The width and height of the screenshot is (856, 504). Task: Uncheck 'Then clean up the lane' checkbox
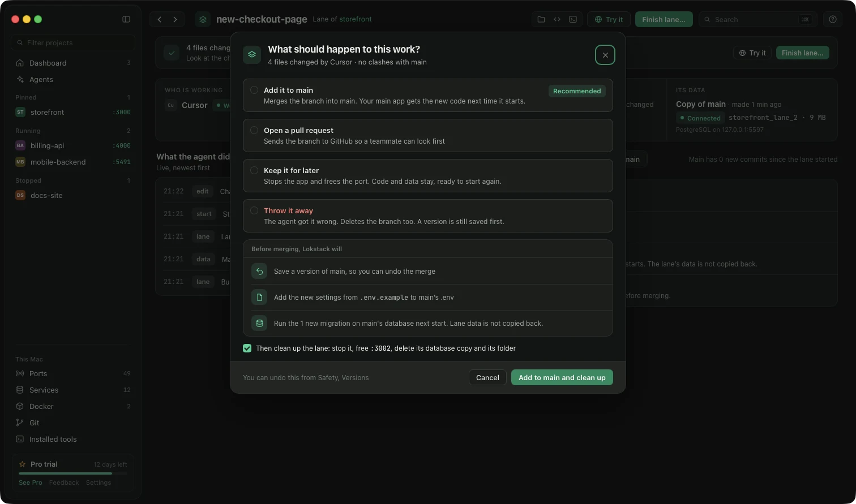tap(247, 348)
